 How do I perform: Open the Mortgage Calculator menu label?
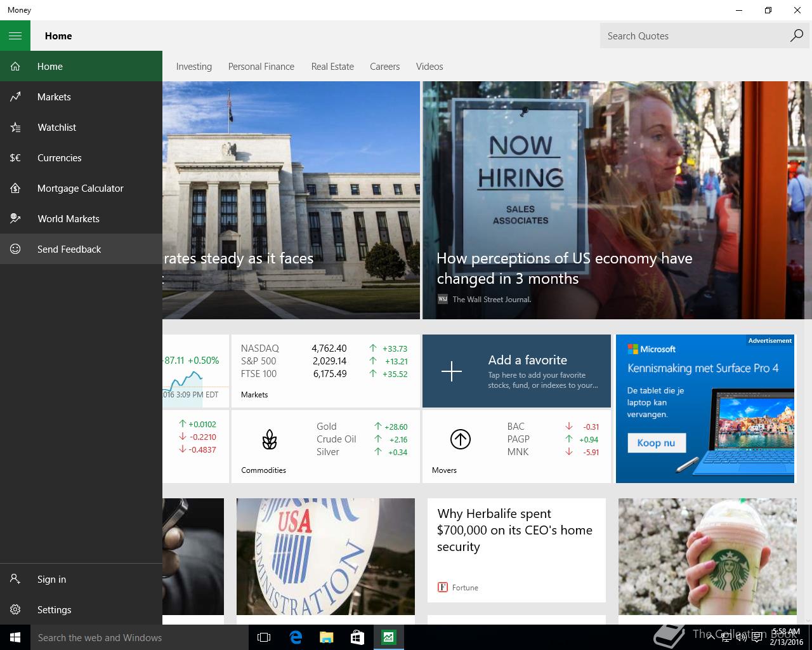[81, 188]
